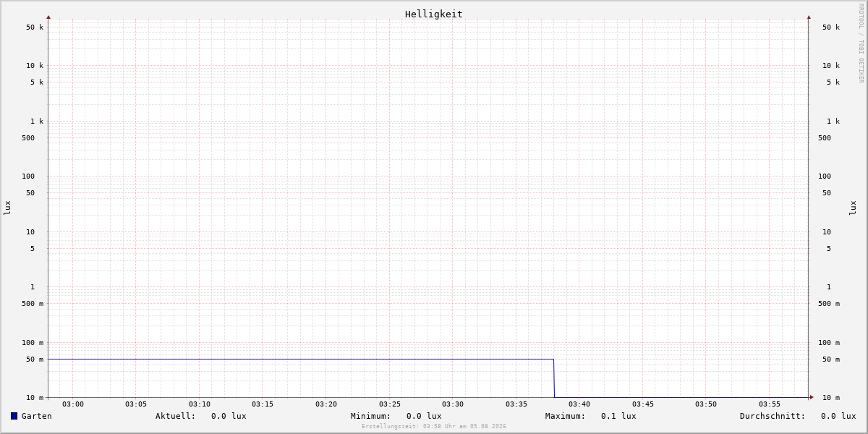The width and height of the screenshot is (868, 434).
Task: Click the red arrow atop left y-axis
Action: pyautogui.click(x=48, y=17)
